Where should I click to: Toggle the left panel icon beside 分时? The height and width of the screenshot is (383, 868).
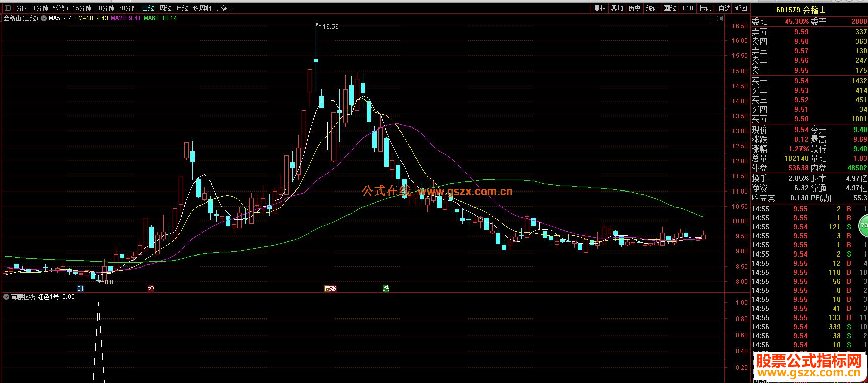pyautogui.click(x=7, y=8)
